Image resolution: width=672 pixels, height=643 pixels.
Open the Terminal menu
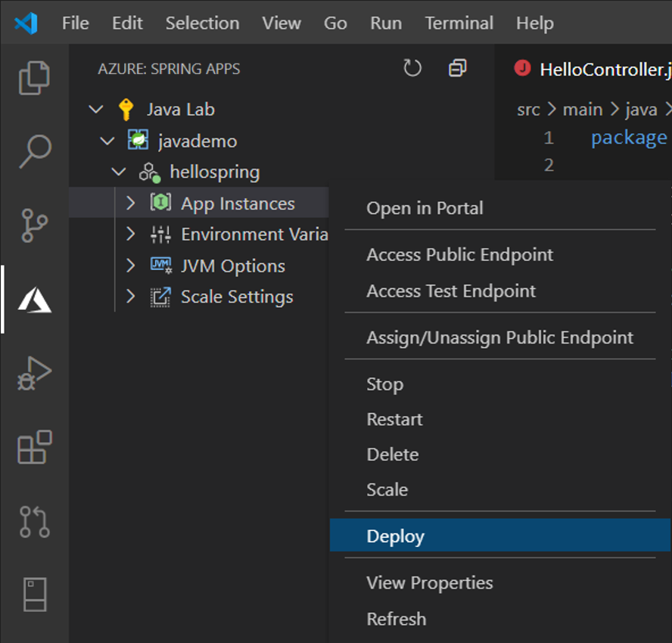(x=459, y=23)
